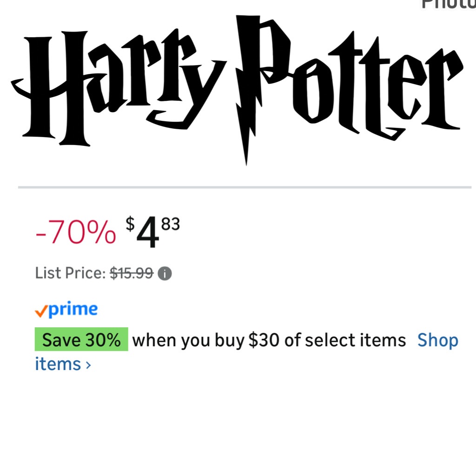476x476 pixels.
Task: Click the dollar sign before the price
Action: pyautogui.click(x=130, y=224)
